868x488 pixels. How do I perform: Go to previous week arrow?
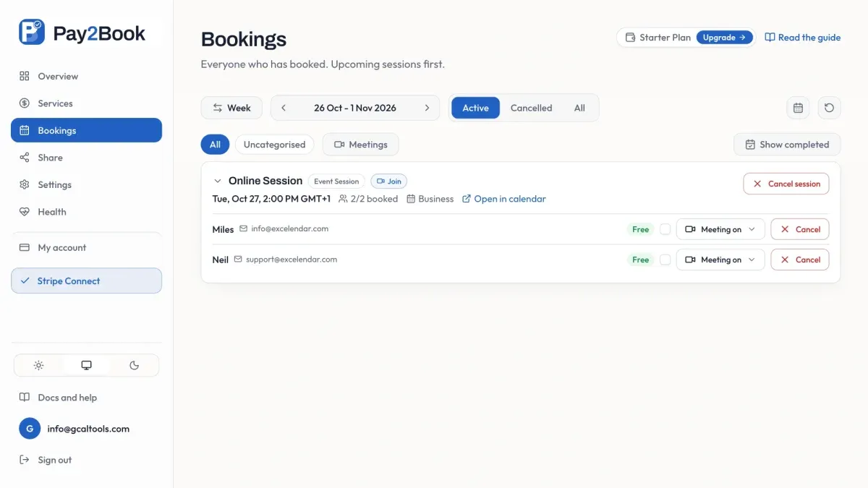[x=284, y=108]
